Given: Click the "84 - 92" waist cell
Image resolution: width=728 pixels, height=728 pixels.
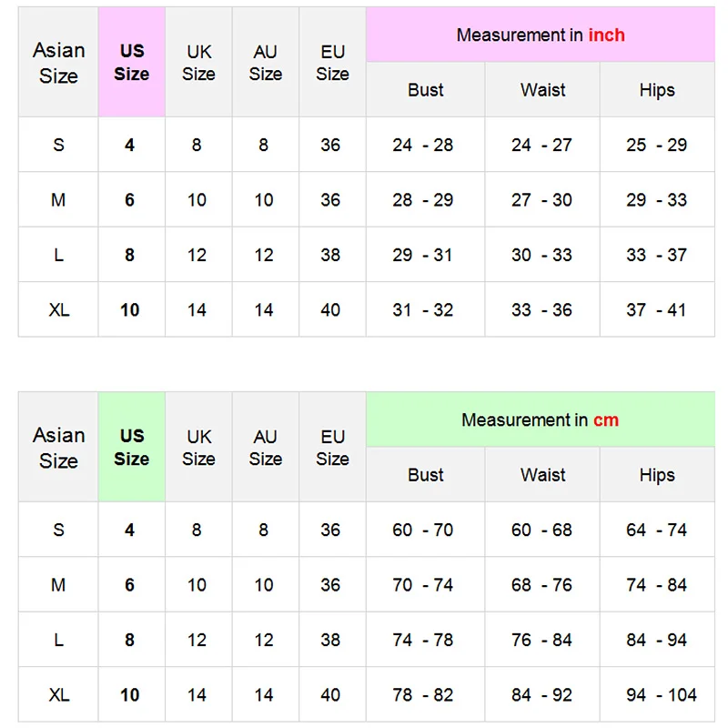Looking at the screenshot, I should 541,695.
